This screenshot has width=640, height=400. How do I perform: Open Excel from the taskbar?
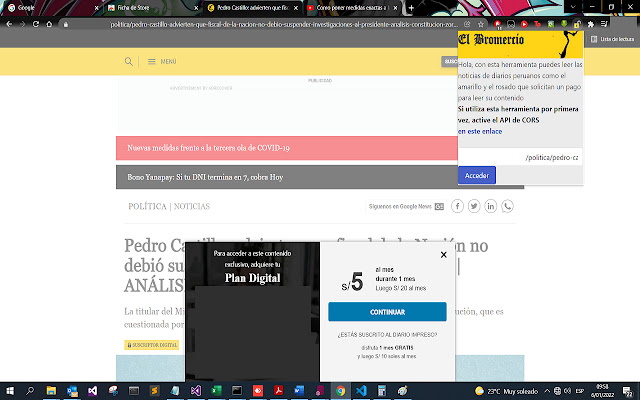point(216,391)
